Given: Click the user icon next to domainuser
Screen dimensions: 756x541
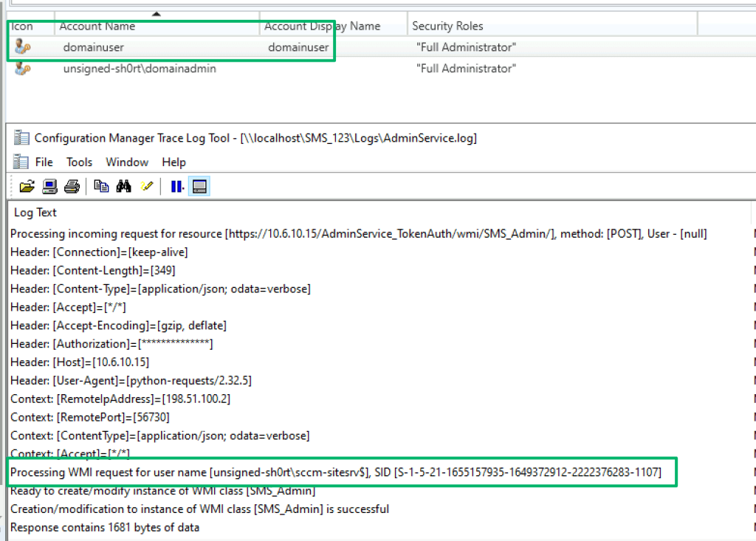Looking at the screenshot, I should [22, 47].
